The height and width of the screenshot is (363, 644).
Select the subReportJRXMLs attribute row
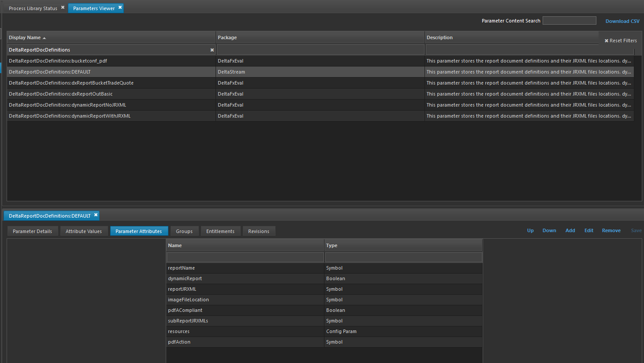click(x=324, y=321)
